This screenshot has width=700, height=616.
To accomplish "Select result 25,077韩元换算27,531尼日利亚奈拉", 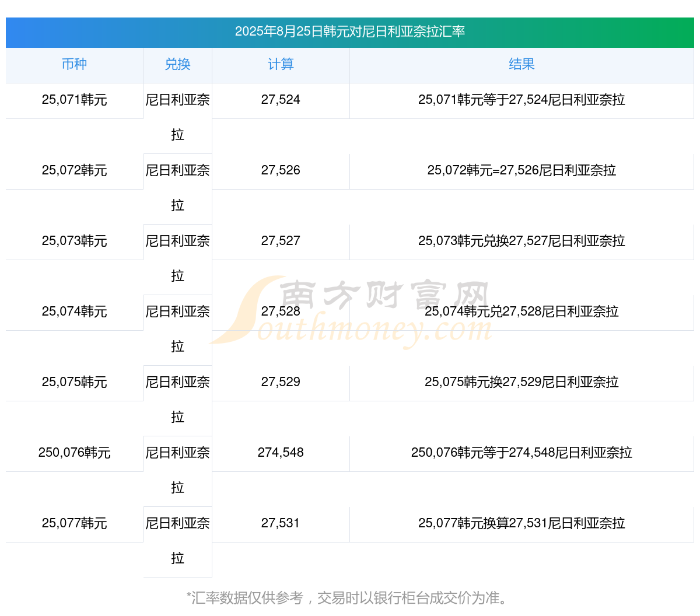I will (x=521, y=523).
